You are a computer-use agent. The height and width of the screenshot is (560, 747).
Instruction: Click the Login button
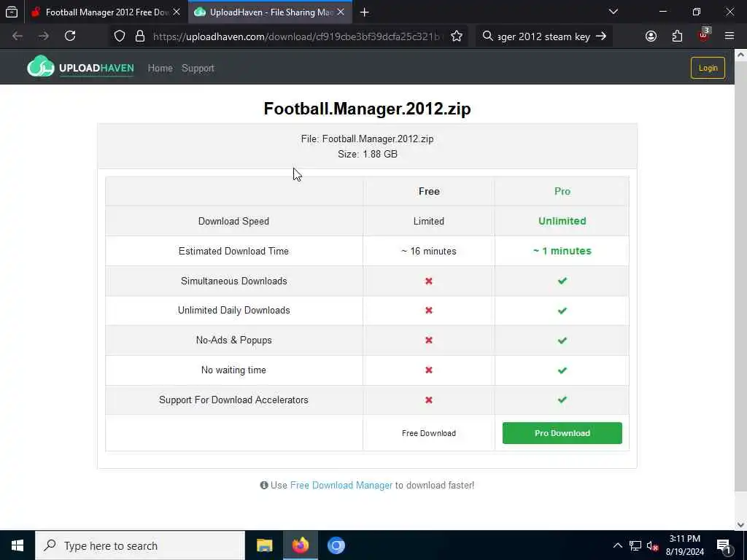708,68
